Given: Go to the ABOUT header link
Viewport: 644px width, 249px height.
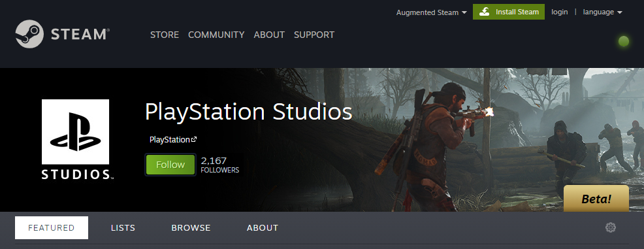Looking at the screenshot, I should pyautogui.click(x=269, y=35).
